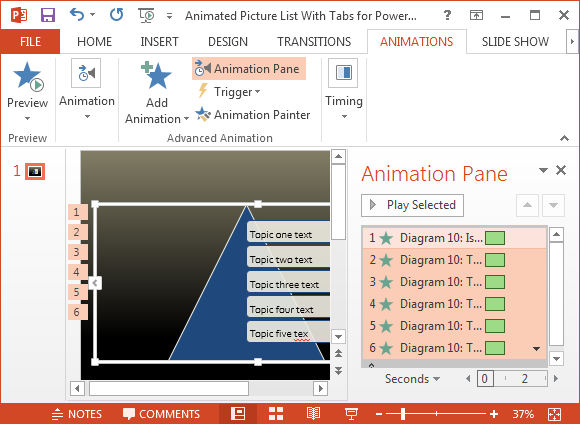Image resolution: width=580 pixels, height=424 pixels.
Task: Open the Undo history dropdown arrow
Action: pyautogui.click(x=92, y=15)
